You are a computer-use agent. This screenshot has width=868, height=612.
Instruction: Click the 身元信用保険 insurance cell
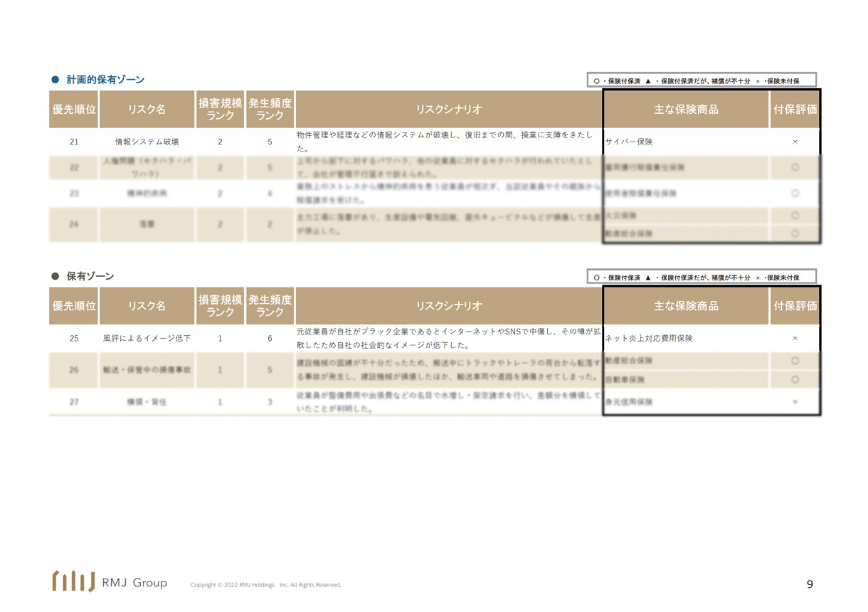(x=686, y=402)
